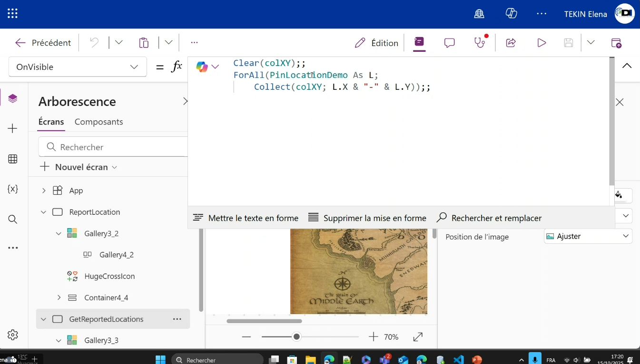The width and height of the screenshot is (640, 364).
Task: Open Data panel in left rail
Action: coord(13,159)
